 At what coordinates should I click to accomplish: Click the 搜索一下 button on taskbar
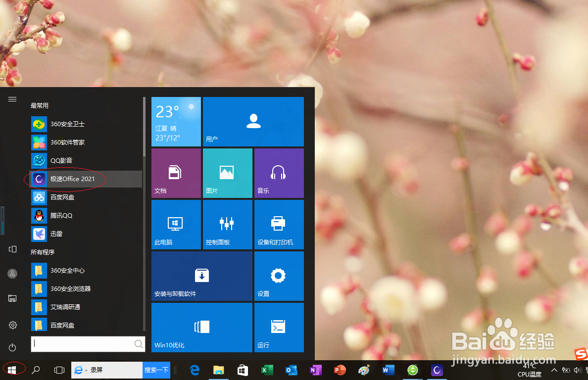tap(156, 370)
